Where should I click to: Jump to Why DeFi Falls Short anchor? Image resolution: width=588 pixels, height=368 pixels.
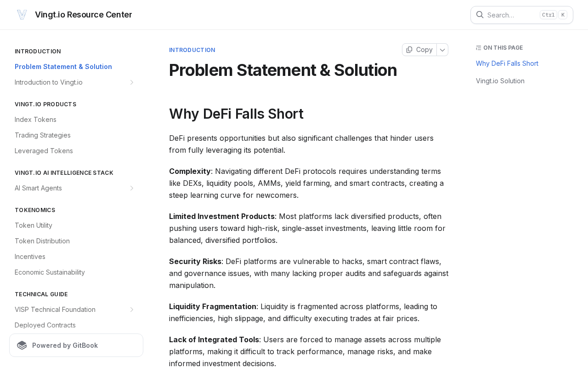507,63
